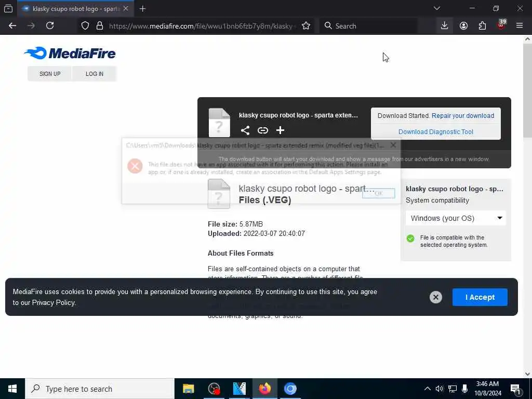Click the plus icon to save file
Image resolution: width=532 pixels, height=399 pixels.
coord(280,130)
